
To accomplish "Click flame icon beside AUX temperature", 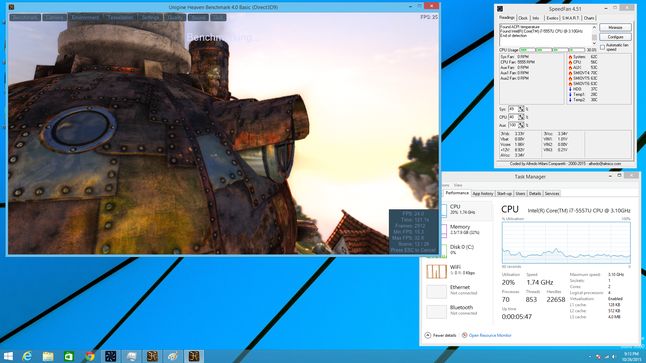I will click(570, 68).
